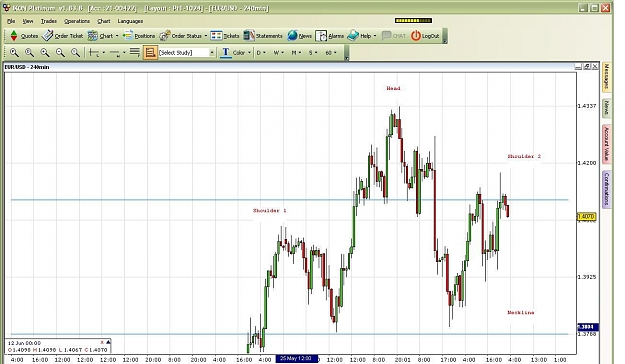Image resolution: width=625 pixels, height=364 pixels.
Task: Open the Select Study combo box
Action: pos(187,53)
